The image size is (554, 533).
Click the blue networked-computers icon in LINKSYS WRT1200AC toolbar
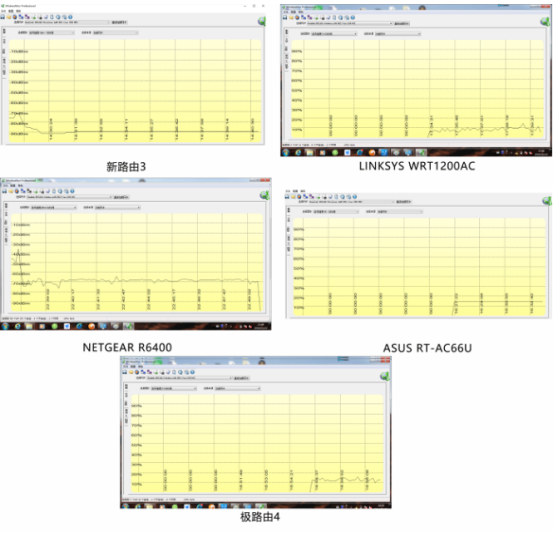[303, 17]
